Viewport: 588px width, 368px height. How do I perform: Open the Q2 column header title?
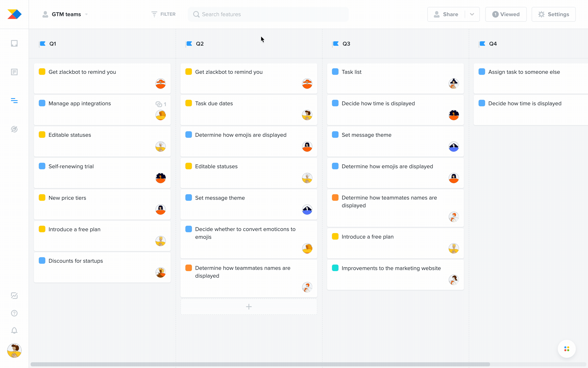pos(200,44)
